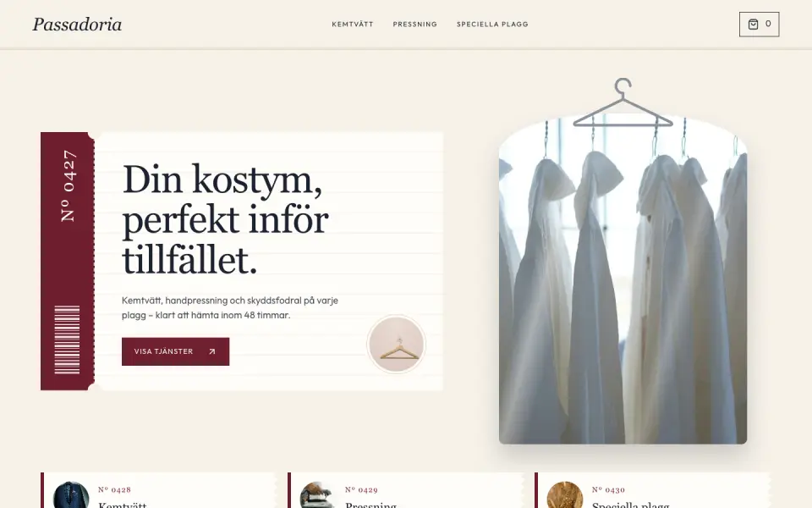
Task: Select the Pressning service card thumbnail
Action: click(x=318, y=495)
